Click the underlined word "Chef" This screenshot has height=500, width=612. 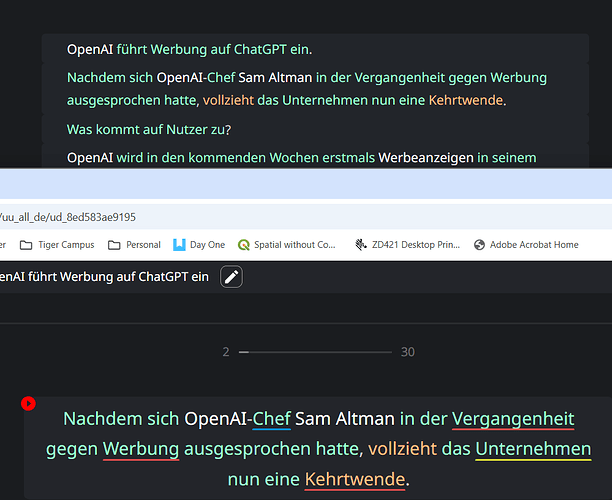tap(271, 419)
